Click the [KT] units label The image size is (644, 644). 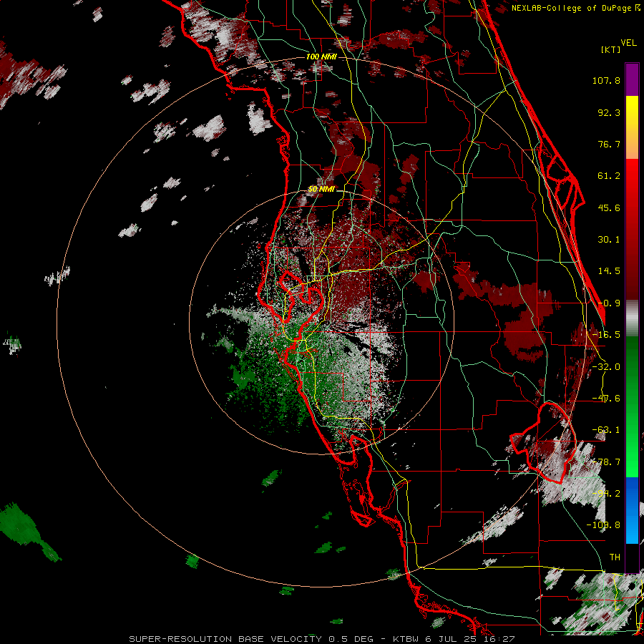point(611,49)
